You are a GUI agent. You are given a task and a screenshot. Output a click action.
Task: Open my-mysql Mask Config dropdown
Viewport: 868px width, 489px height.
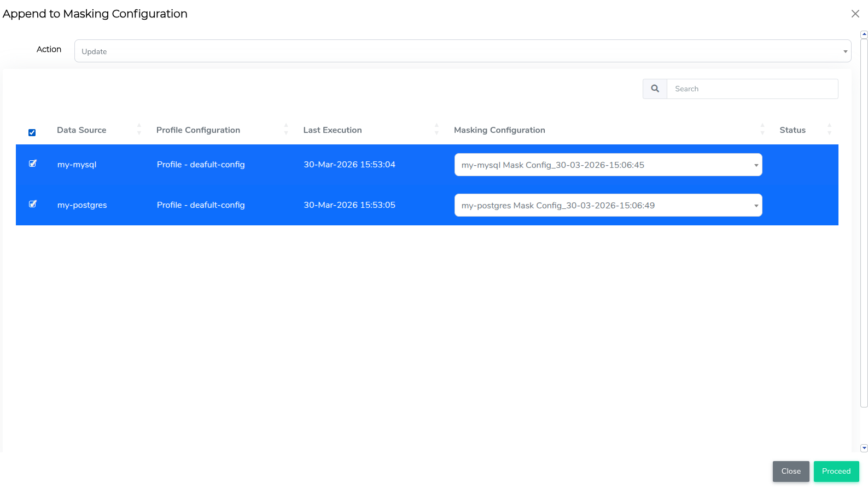pos(608,165)
